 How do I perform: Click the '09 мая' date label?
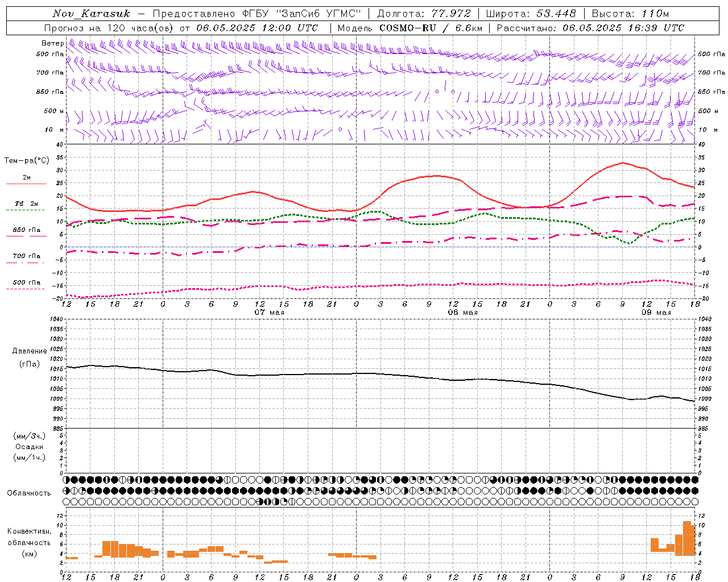[x=656, y=313]
